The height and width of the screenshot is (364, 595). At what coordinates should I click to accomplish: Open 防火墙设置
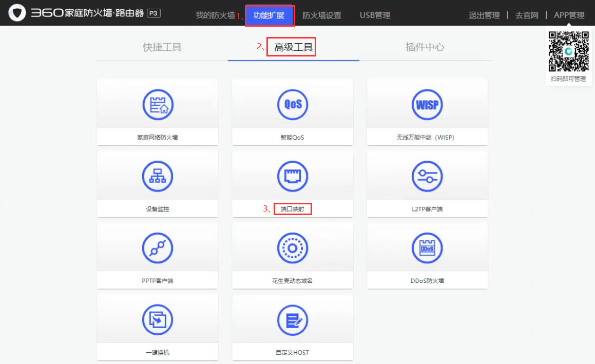pos(322,15)
